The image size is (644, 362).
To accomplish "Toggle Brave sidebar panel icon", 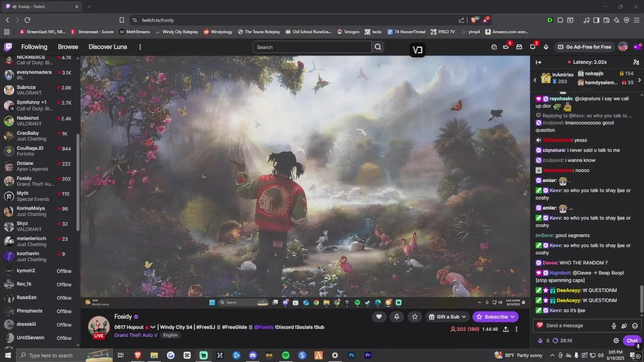I will click(x=596, y=20).
